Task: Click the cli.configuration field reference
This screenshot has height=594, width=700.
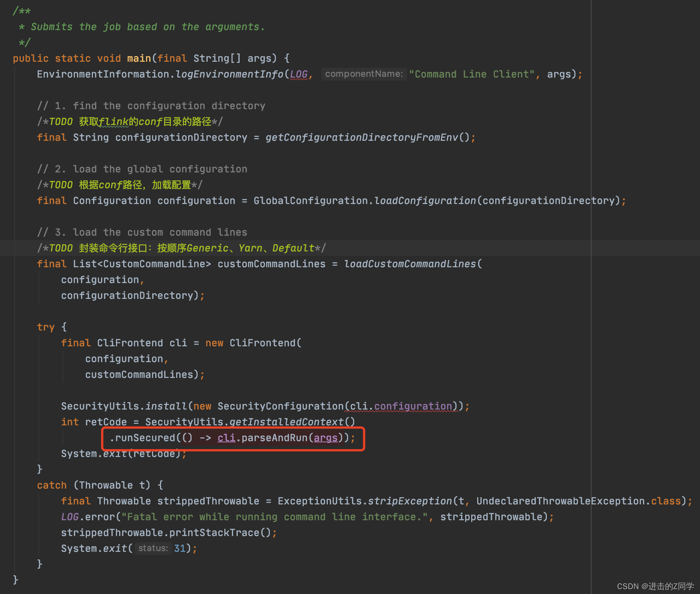Action: coord(401,406)
